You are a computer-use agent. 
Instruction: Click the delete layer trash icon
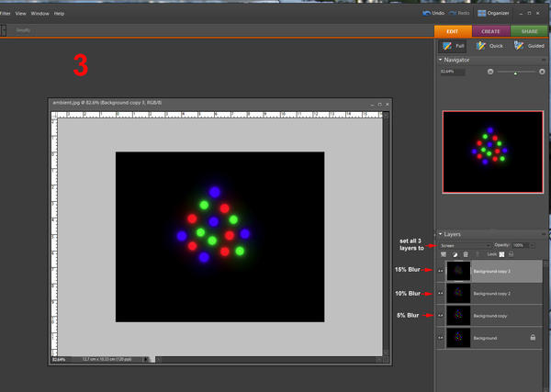[466, 254]
